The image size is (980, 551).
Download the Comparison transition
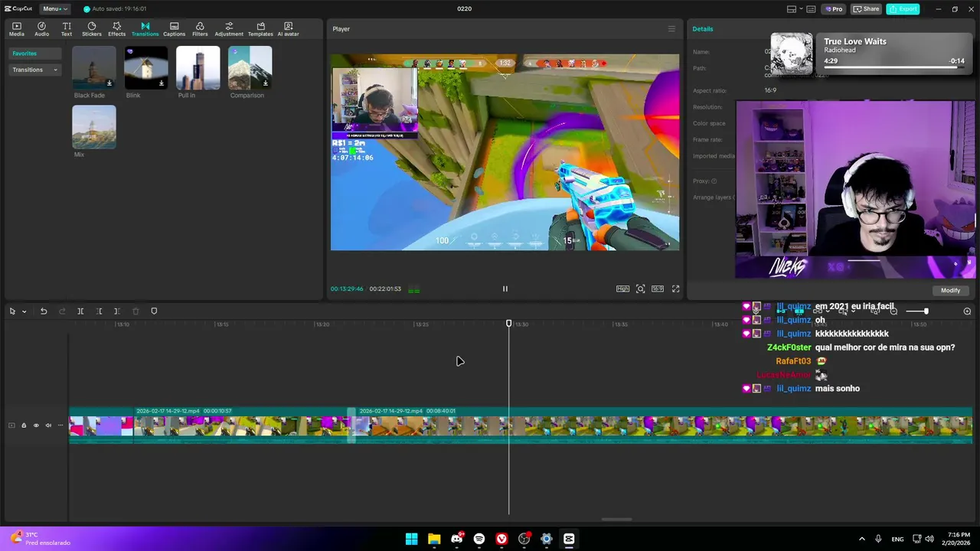click(266, 83)
